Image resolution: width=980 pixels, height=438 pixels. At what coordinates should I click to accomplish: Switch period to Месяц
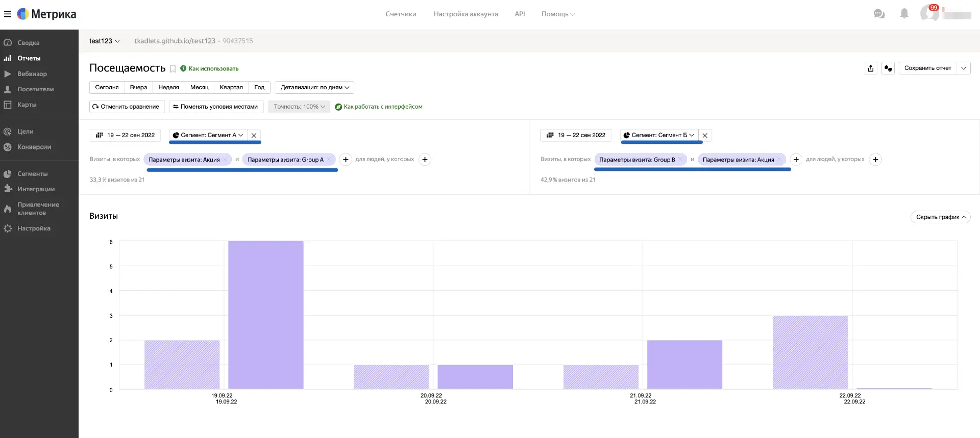199,87
